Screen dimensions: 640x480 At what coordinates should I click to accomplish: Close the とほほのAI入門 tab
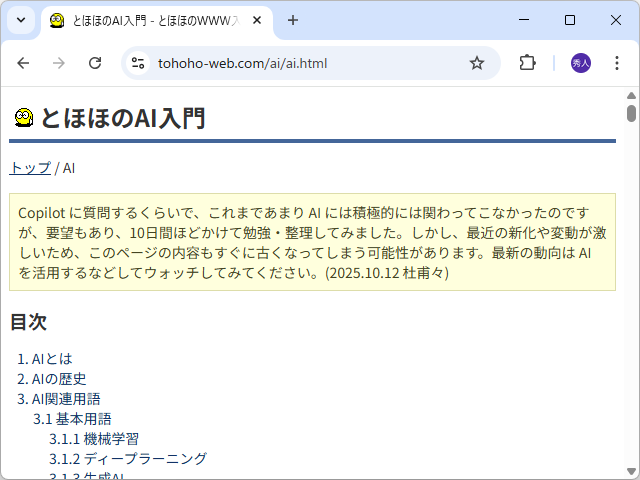pos(257,20)
